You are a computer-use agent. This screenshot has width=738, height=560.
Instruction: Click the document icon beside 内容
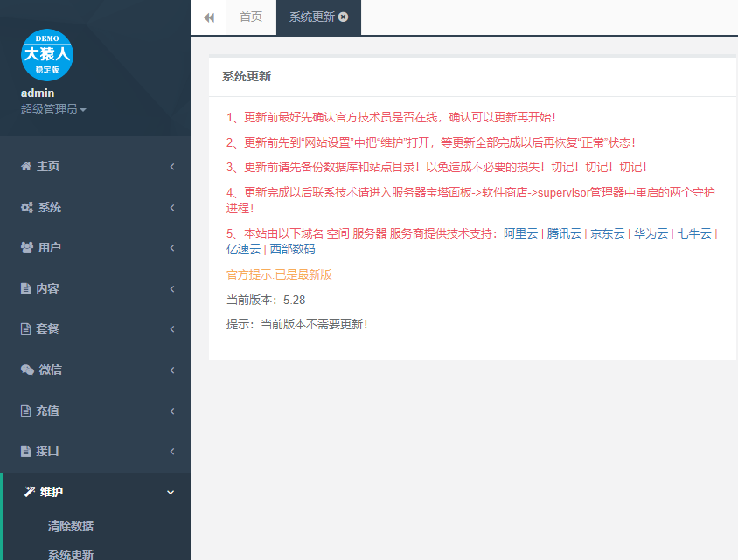click(26, 288)
